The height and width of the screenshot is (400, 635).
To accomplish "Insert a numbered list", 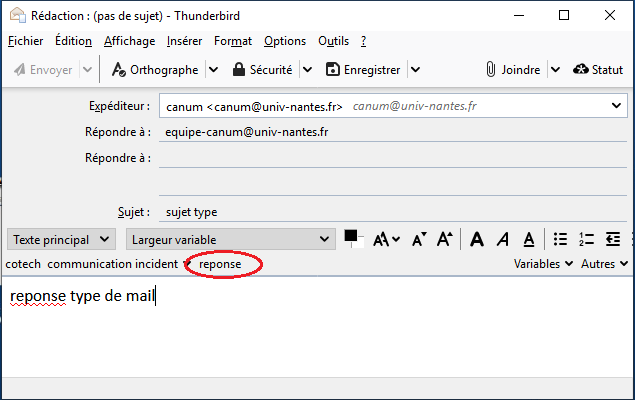I will 587,240.
